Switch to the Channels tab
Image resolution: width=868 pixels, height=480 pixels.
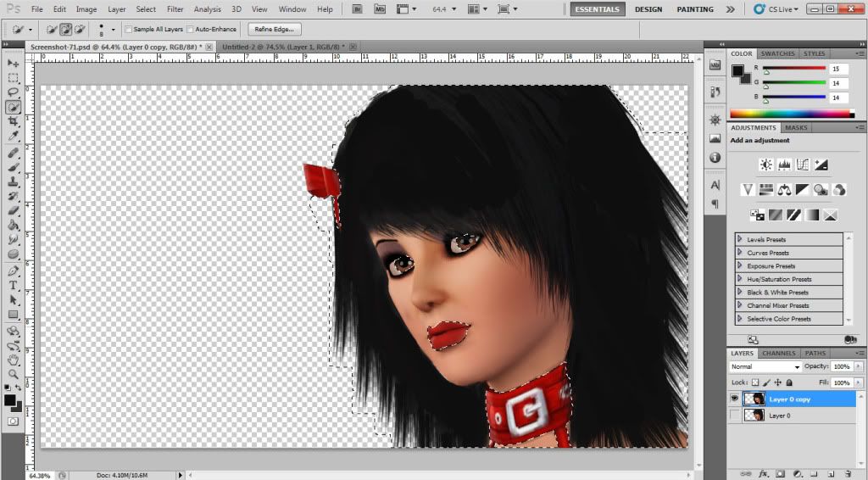pos(779,354)
